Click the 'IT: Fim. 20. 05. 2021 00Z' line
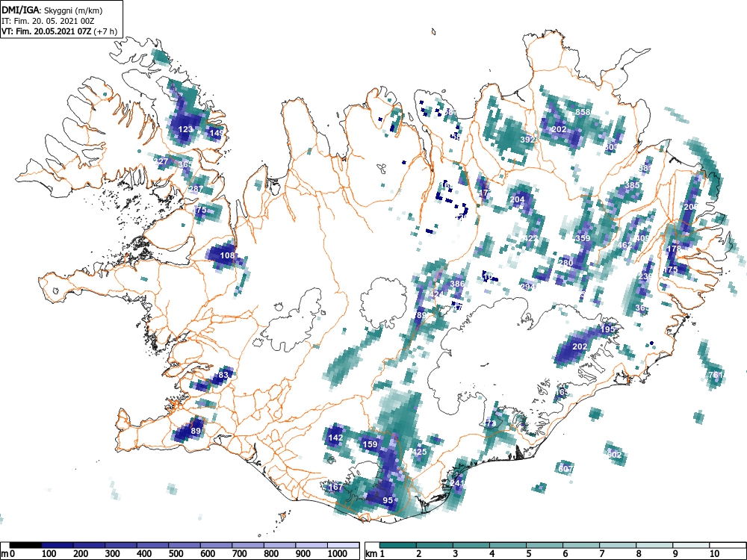The width and height of the screenshot is (747, 560). [48, 21]
